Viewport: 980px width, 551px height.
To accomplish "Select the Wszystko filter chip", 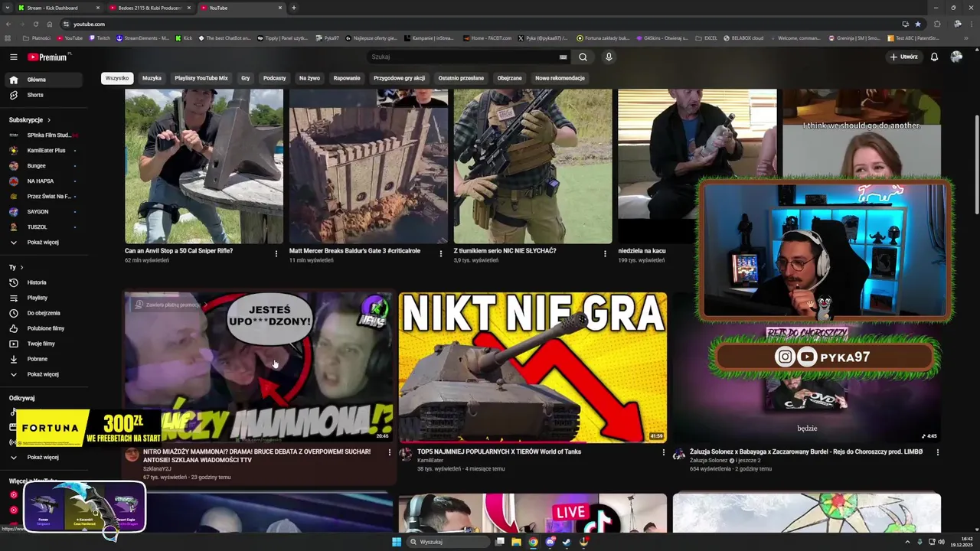I will click(x=117, y=78).
